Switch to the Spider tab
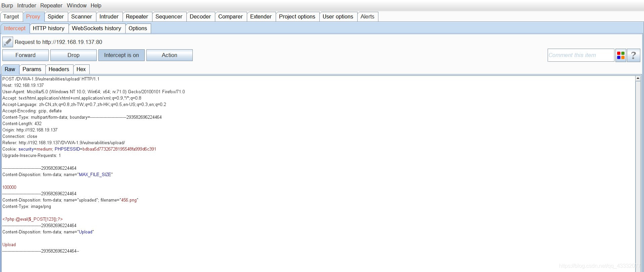 (56, 17)
